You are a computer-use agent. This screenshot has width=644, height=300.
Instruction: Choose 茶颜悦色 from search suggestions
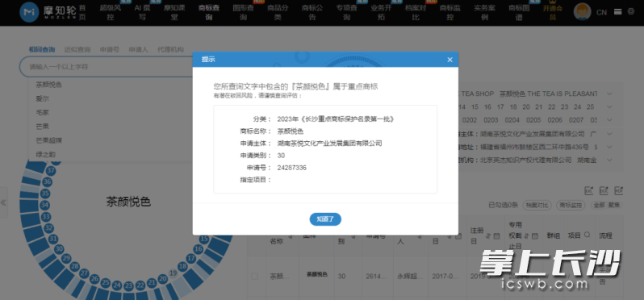tap(48, 85)
